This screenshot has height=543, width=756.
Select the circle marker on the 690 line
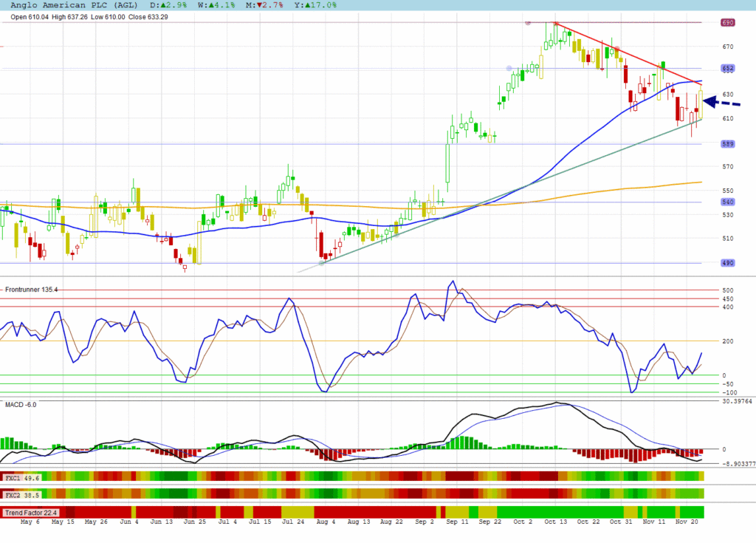tap(527, 23)
